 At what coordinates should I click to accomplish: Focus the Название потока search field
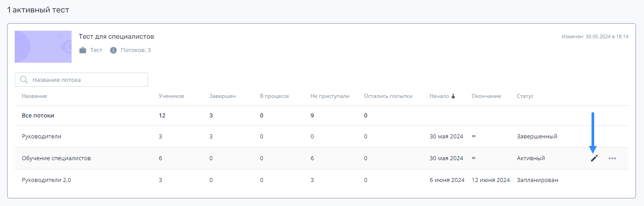click(81, 80)
